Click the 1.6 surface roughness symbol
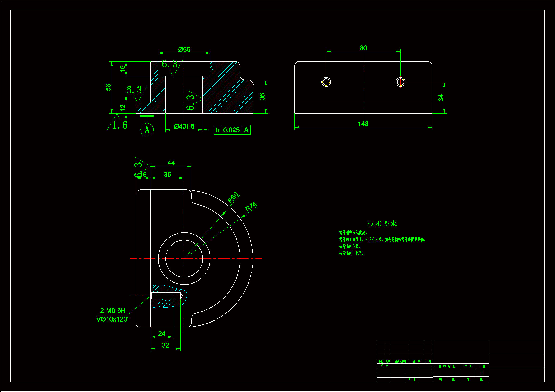Screen dimensions: 555x392 coord(119,125)
